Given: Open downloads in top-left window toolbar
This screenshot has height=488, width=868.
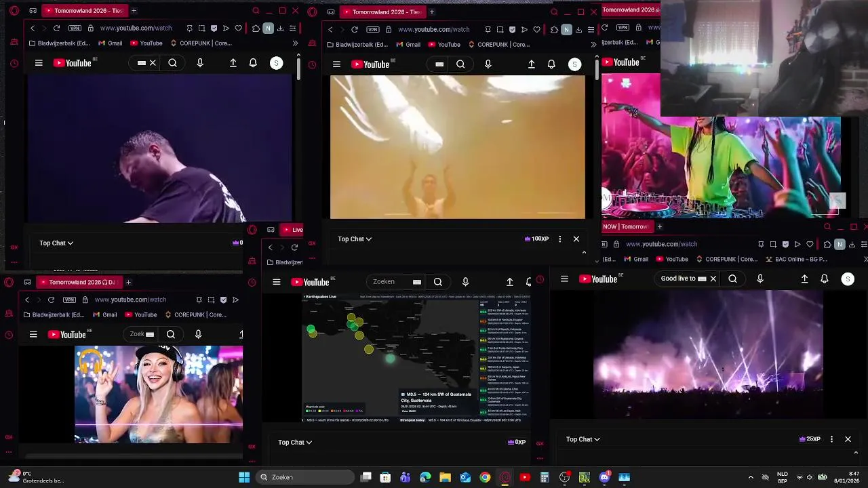Looking at the screenshot, I should click(280, 28).
